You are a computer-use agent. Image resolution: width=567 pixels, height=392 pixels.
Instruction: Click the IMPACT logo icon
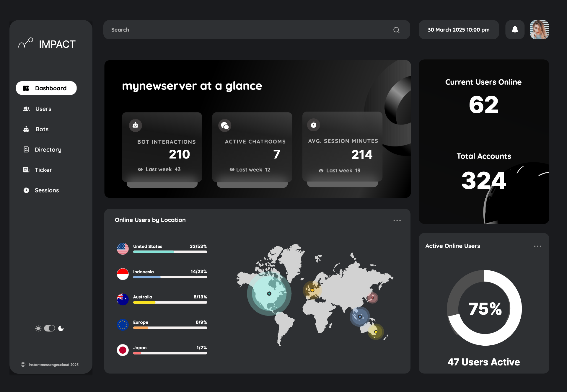tap(26, 43)
